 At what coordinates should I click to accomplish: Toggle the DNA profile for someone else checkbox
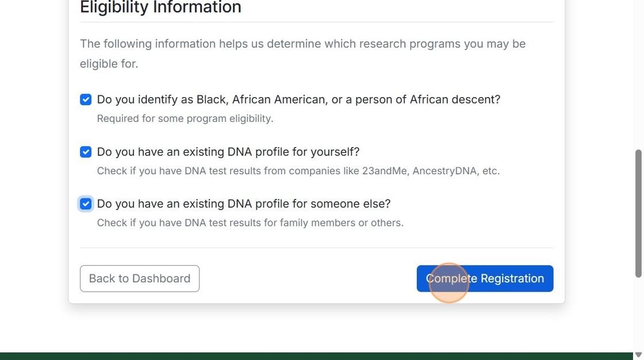86,204
